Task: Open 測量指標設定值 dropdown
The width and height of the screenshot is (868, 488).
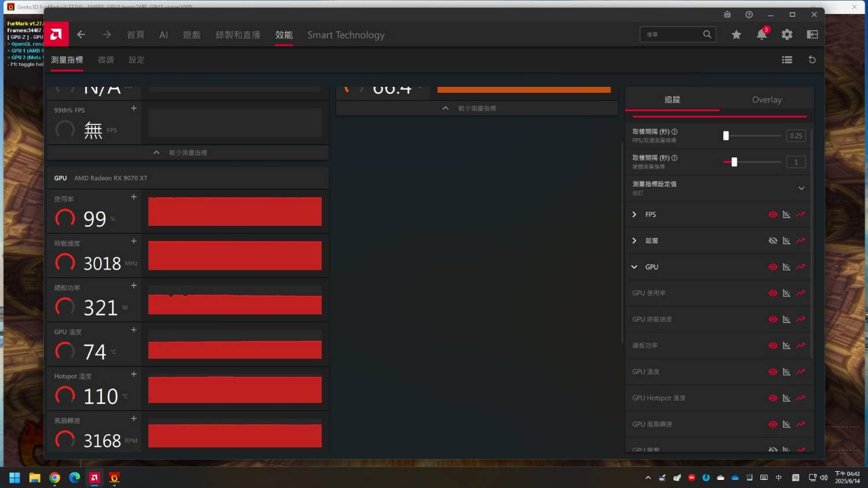Action: pos(801,188)
